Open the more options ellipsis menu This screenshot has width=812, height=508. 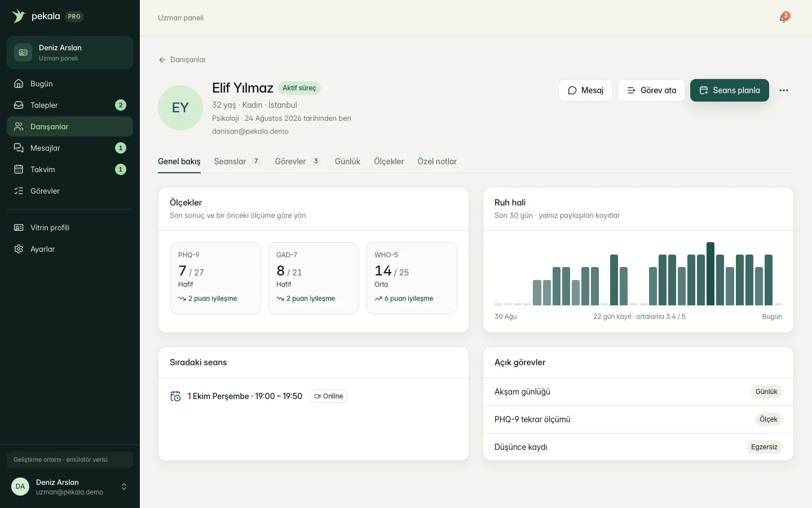pos(784,90)
